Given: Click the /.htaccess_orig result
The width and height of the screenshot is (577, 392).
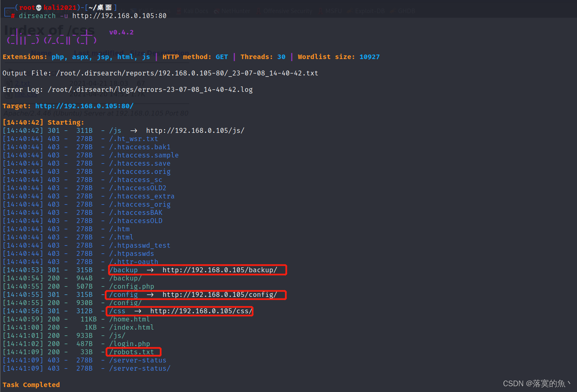Looking at the screenshot, I should (140, 204).
